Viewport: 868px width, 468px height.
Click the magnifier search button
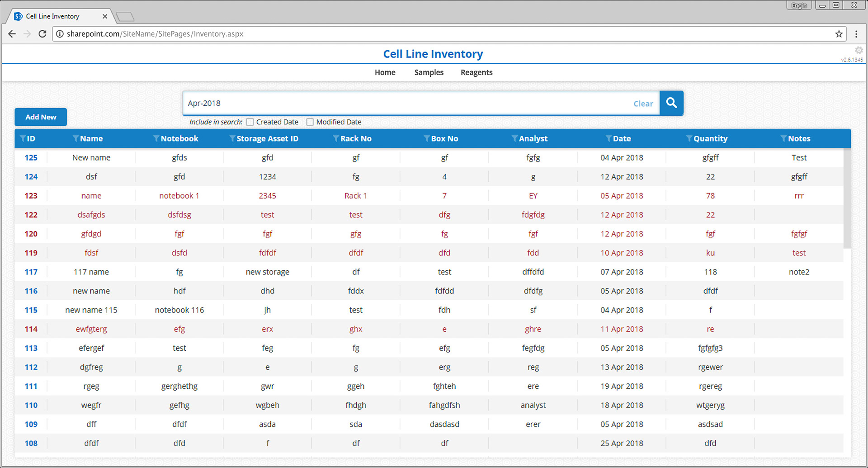[x=671, y=103]
